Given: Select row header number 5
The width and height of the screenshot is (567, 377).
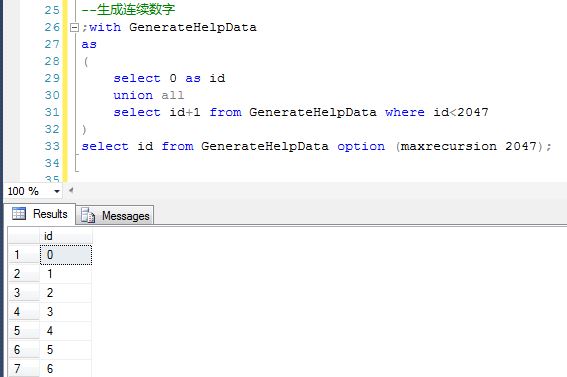Looking at the screenshot, I should [x=24, y=331].
